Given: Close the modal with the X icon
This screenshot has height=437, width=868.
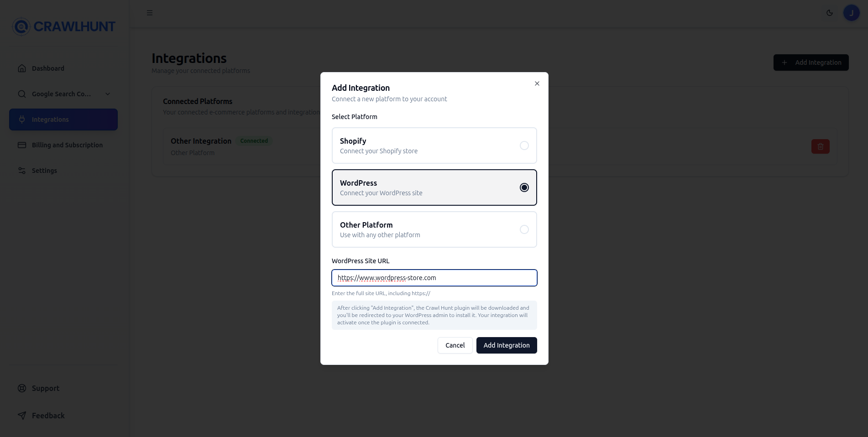Looking at the screenshot, I should [x=537, y=83].
